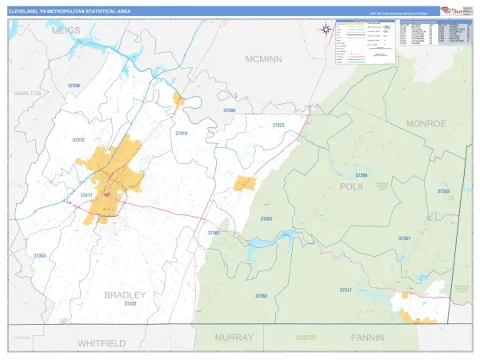Click ZIP code label 37311
This screenshot has height=360, width=480.
[86, 195]
